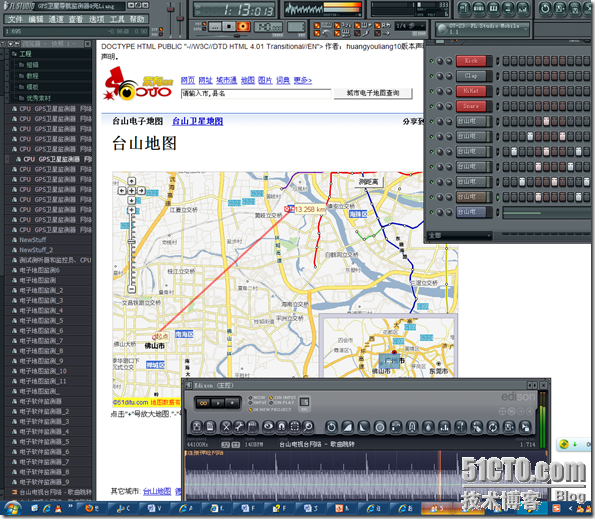Screen dimensions: 595x519
Task: Open the 编辑 menu
Action: tap(36, 19)
